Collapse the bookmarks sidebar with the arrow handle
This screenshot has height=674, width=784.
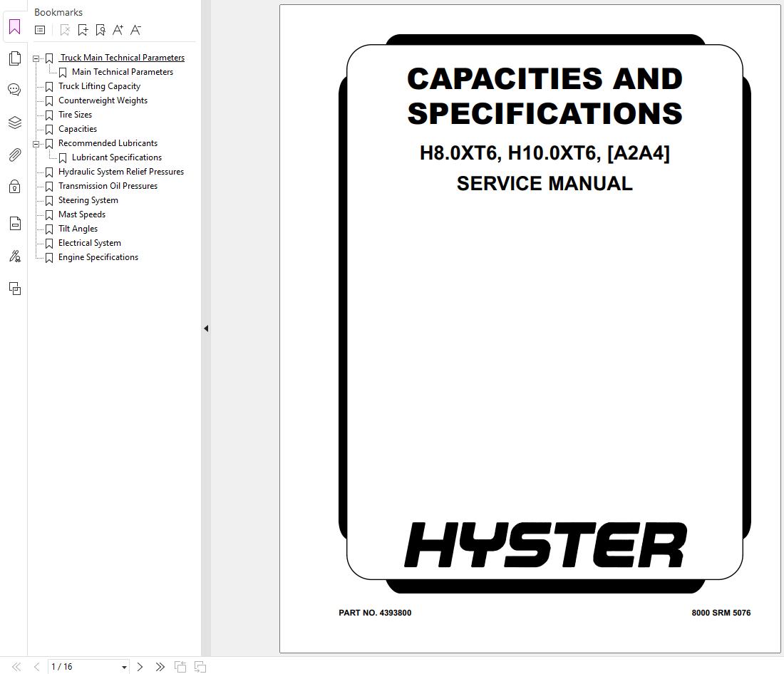coord(205,328)
